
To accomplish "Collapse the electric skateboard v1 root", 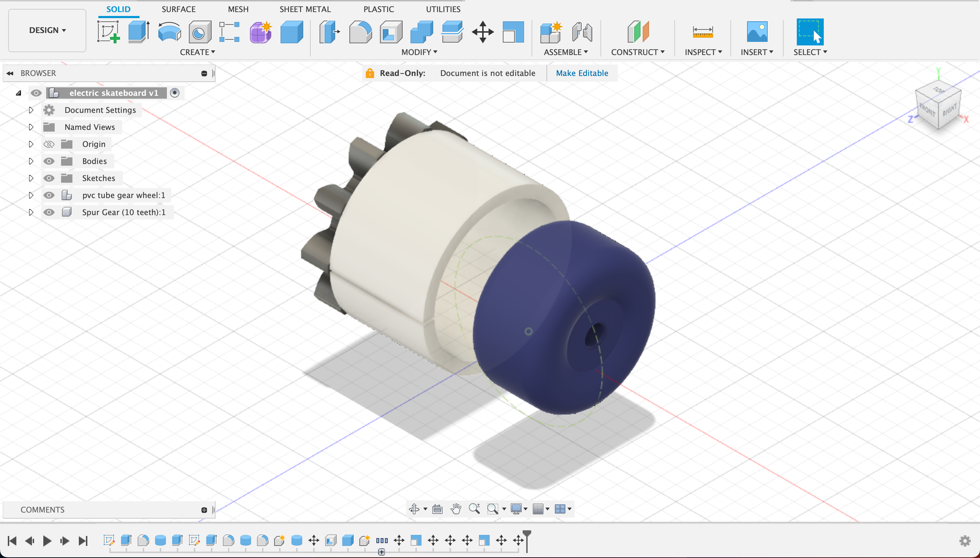I will tap(18, 93).
